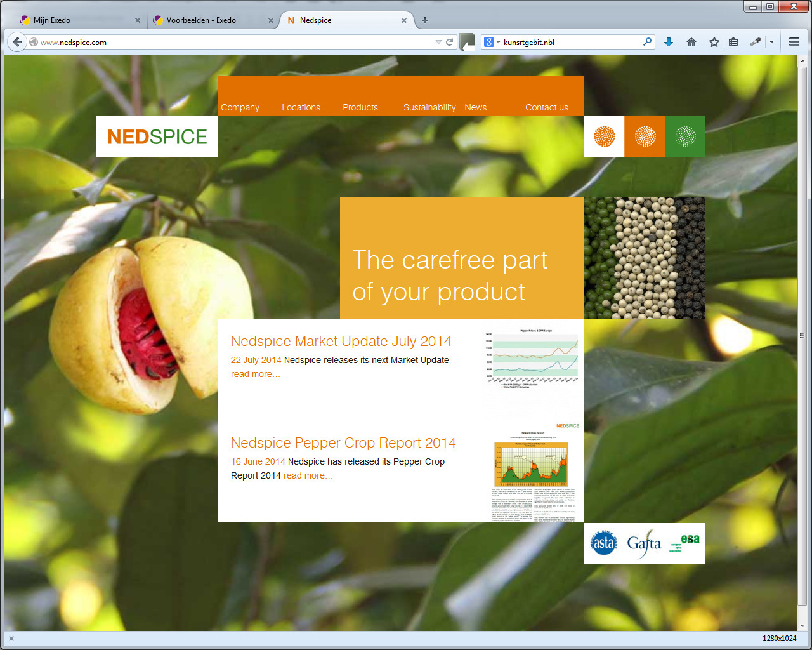Close the Nedspice tab

tap(404, 20)
